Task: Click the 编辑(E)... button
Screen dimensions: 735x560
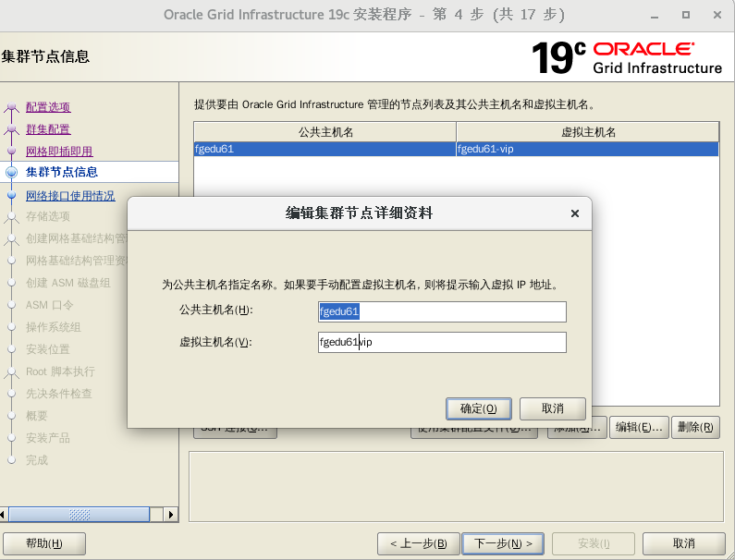Action: point(639,427)
